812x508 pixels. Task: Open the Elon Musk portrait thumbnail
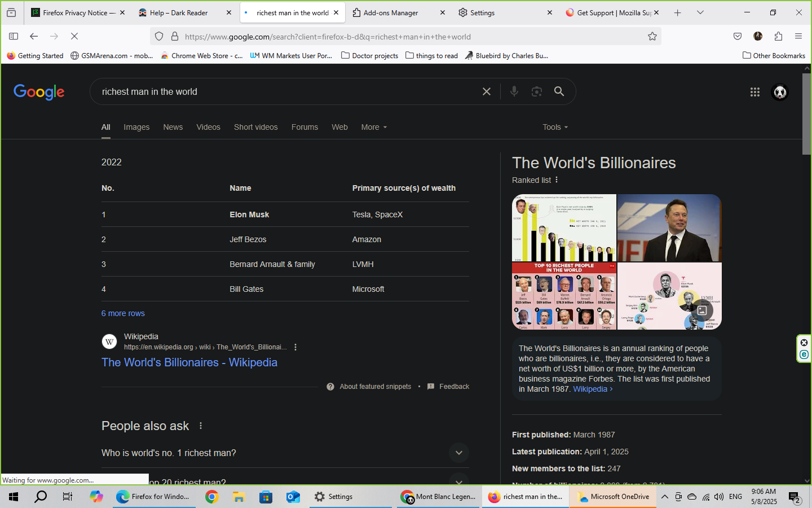[669, 228]
